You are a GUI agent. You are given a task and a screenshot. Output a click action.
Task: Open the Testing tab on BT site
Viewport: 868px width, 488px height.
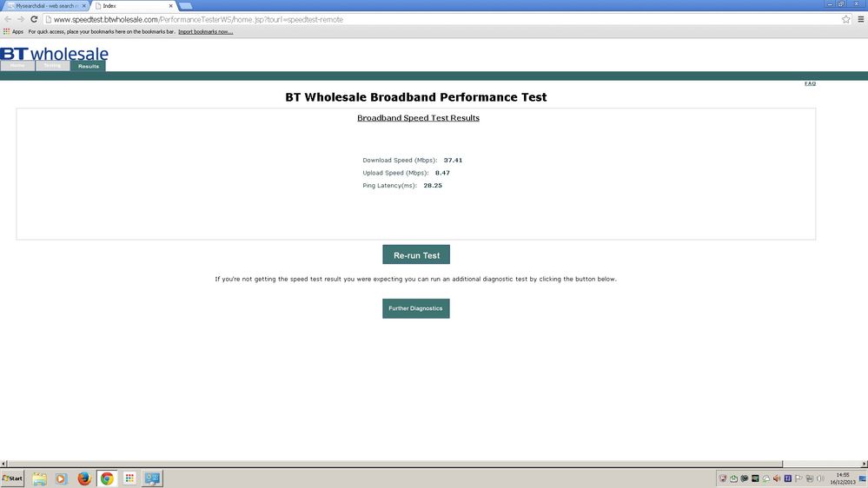[53, 66]
